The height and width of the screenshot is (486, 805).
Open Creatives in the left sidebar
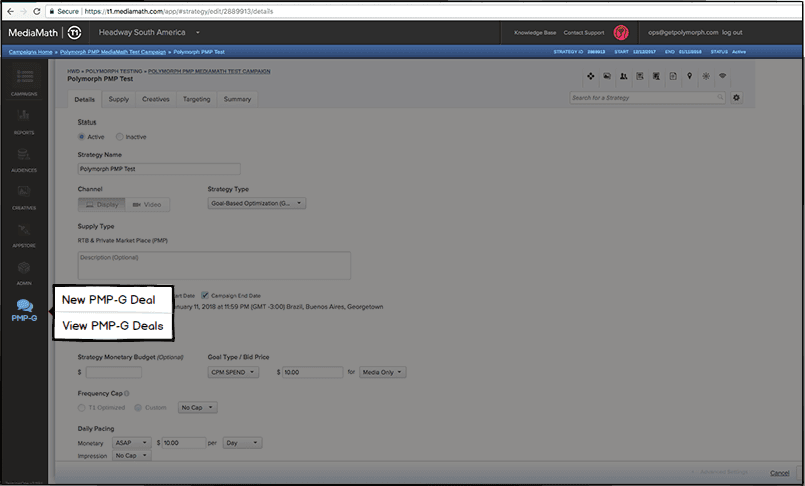pyautogui.click(x=24, y=197)
